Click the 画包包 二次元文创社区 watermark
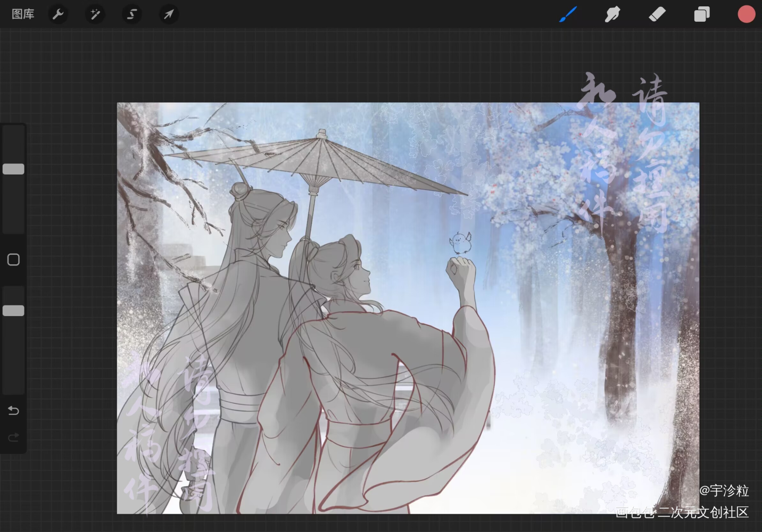This screenshot has width=762, height=532. [682, 512]
